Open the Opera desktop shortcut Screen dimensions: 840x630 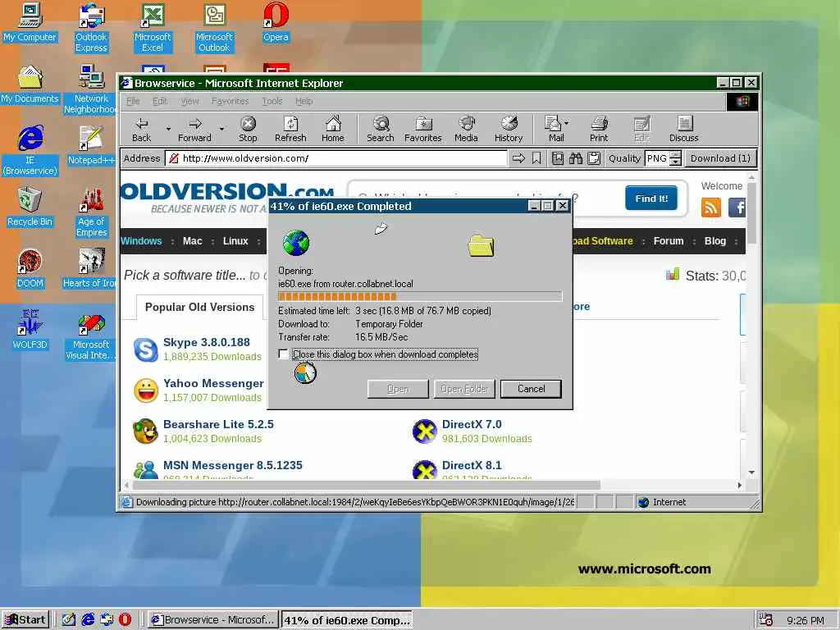pyautogui.click(x=276, y=23)
